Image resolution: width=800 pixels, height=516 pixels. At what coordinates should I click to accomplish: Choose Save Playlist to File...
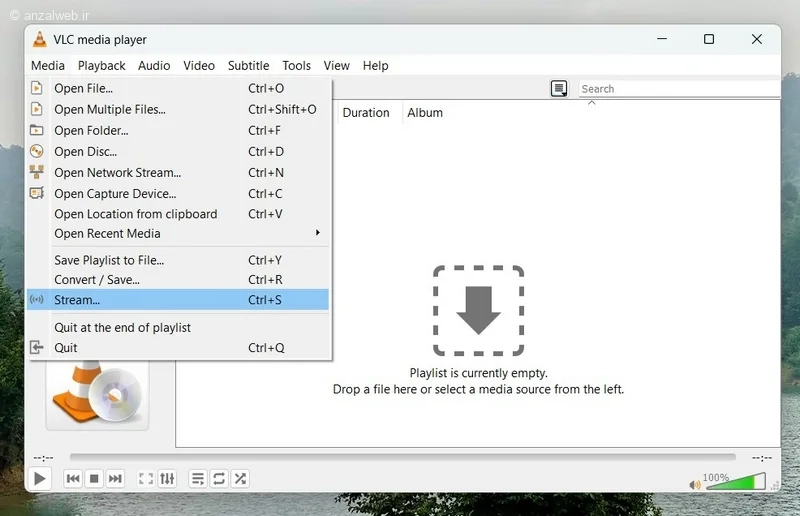point(178,260)
